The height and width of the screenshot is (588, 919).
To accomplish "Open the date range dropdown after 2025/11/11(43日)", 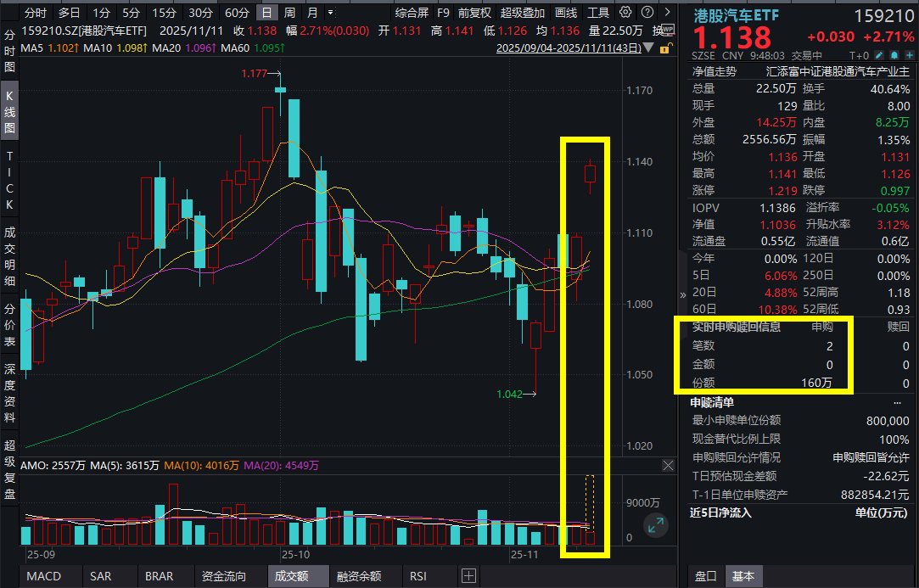I will (647, 49).
